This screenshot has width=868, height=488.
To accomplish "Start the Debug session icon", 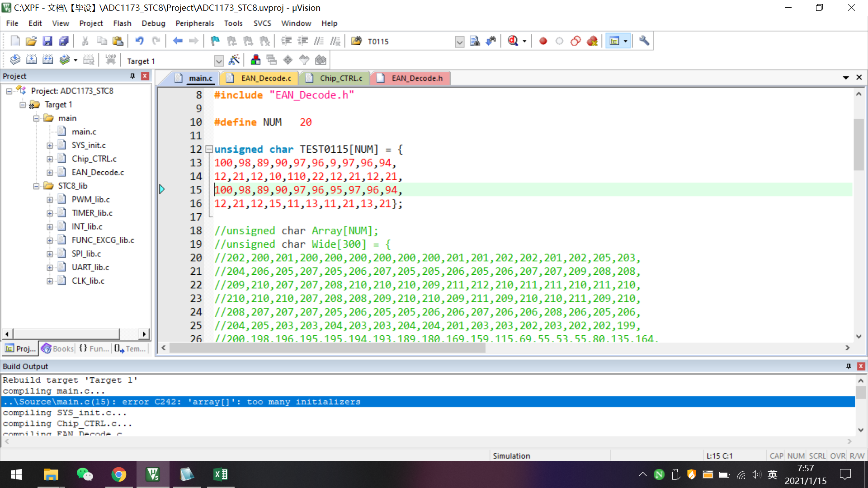I will (x=513, y=41).
